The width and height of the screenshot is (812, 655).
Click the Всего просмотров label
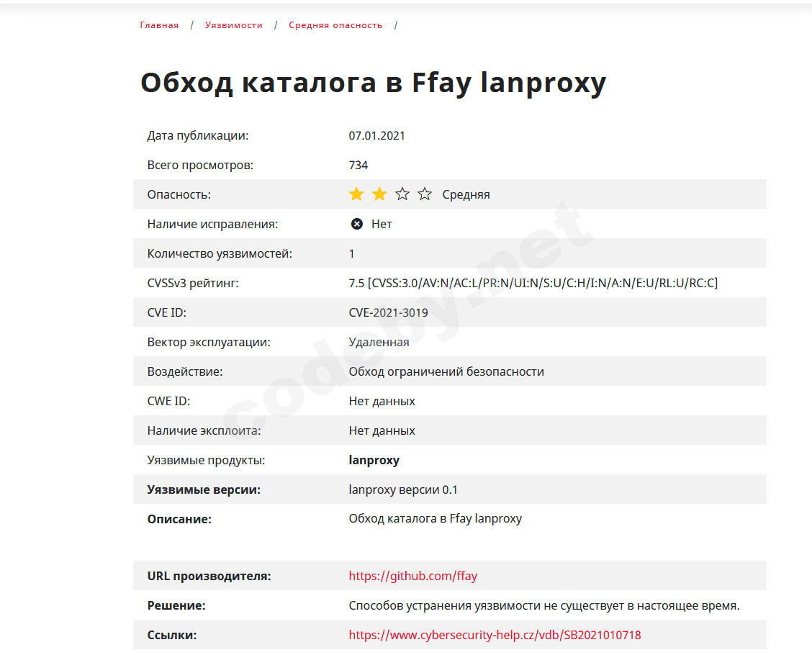click(x=200, y=165)
